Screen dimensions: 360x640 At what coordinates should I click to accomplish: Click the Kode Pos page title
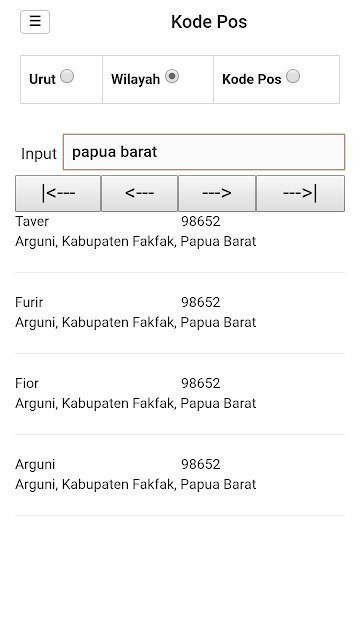coord(209,22)
